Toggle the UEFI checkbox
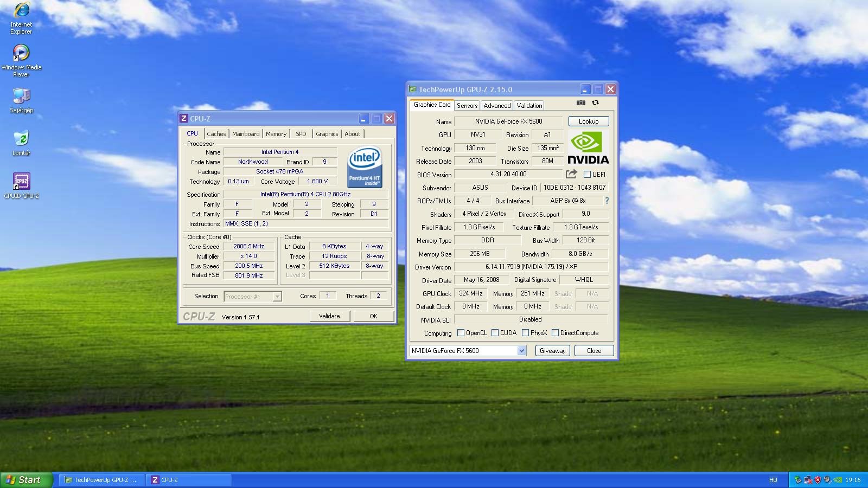Image resolution: width=868 pixels, height=488 pixels. tap(587, 175)
